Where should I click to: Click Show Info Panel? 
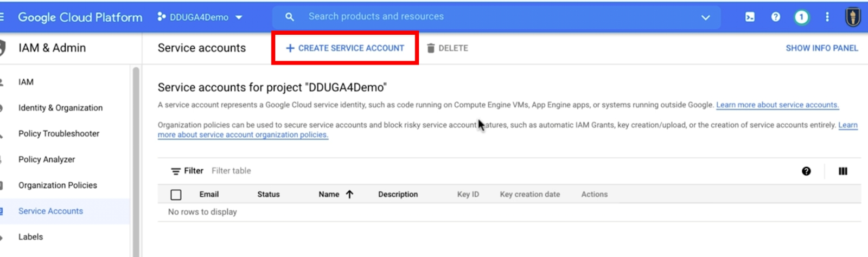click(822, 48)
